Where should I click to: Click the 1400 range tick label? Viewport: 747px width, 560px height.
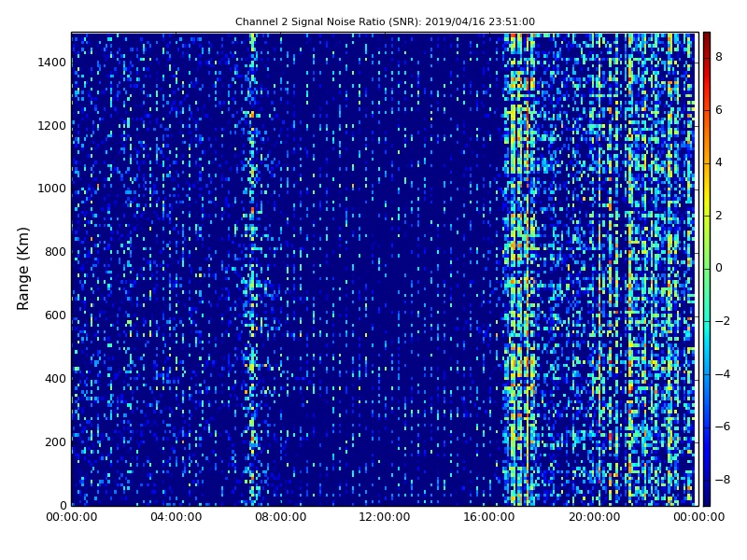52,63
